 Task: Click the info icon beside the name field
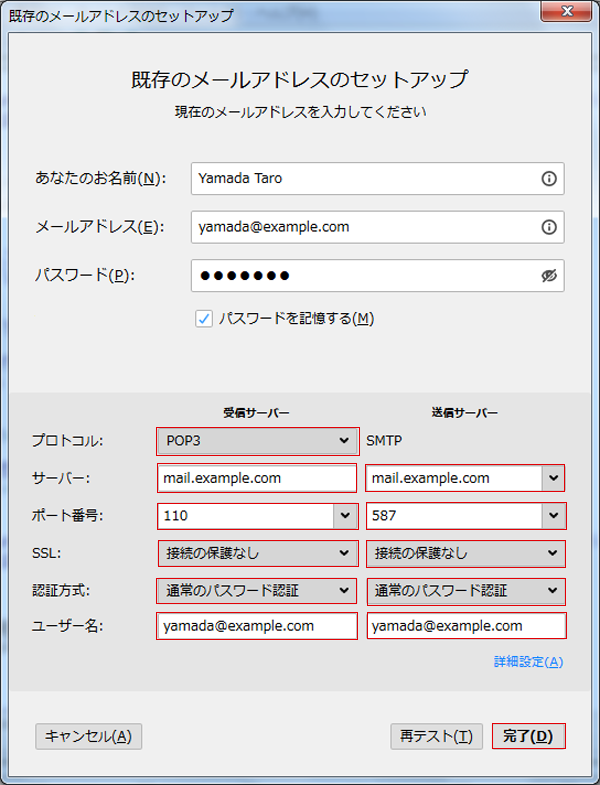click(x=548, y=178)
